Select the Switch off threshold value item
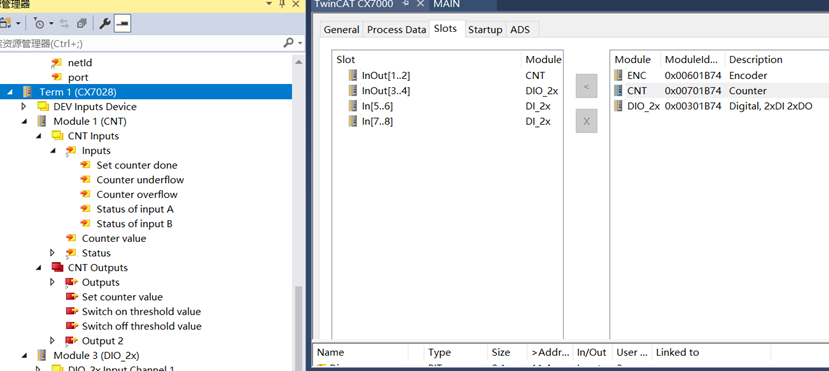Screen dimensions: 829x371 tap(141, 326)
